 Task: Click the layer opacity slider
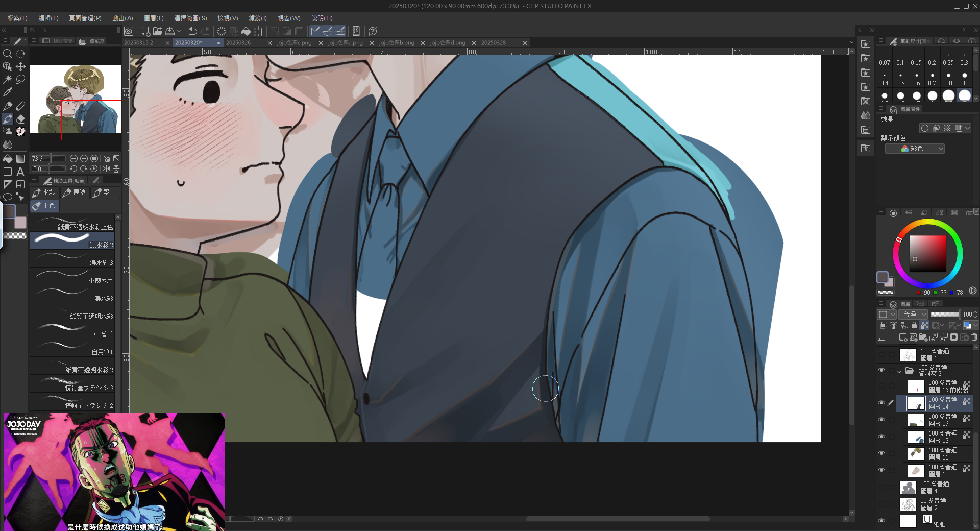945,315
